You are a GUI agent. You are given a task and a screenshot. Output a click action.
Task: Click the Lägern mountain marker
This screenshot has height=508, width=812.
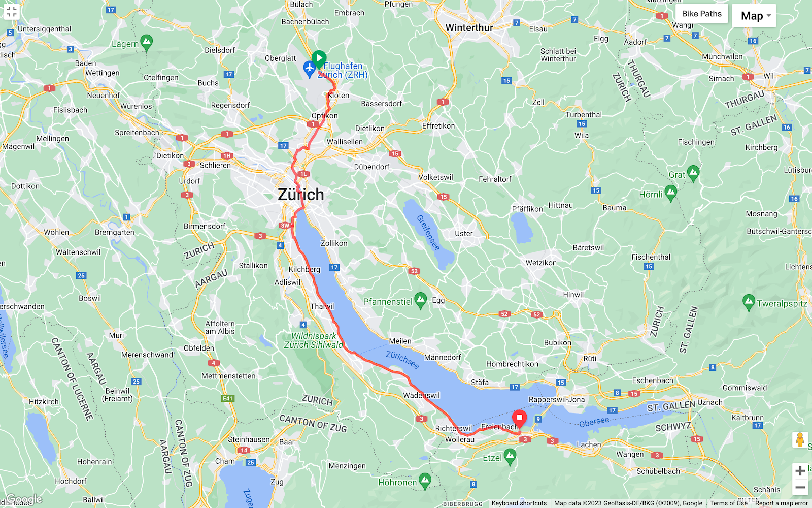click(x=146, y=43)
